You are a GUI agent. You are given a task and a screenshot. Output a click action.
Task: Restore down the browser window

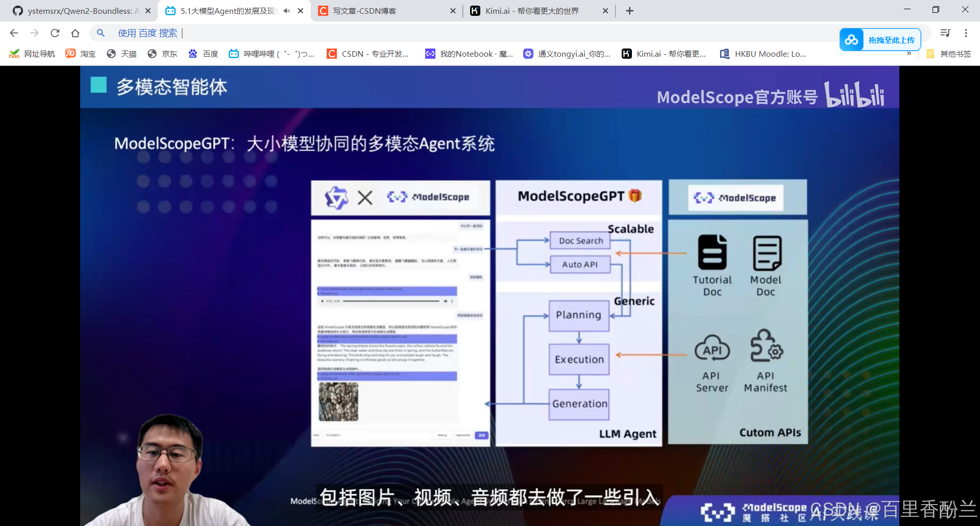click(x=936, y=9)
